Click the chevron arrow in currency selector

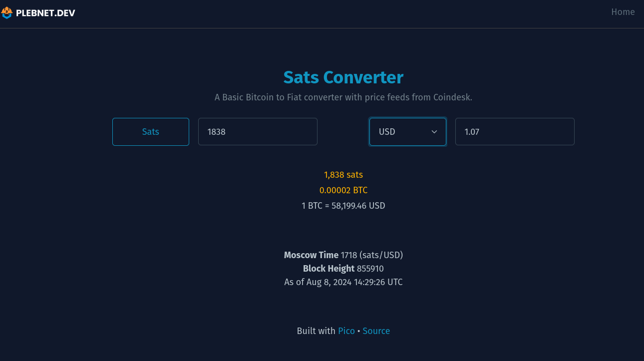coord(434,132)
